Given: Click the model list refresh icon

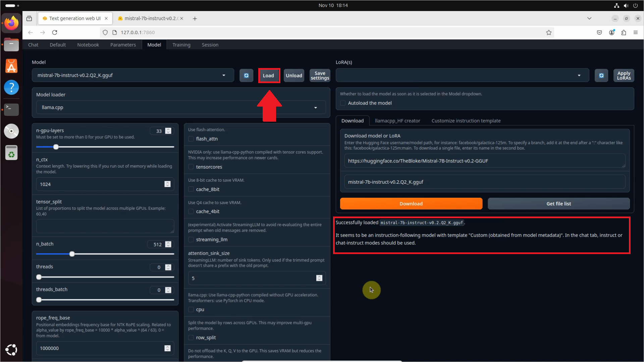Looking at the screenshot, I should (x=246, y=75).
